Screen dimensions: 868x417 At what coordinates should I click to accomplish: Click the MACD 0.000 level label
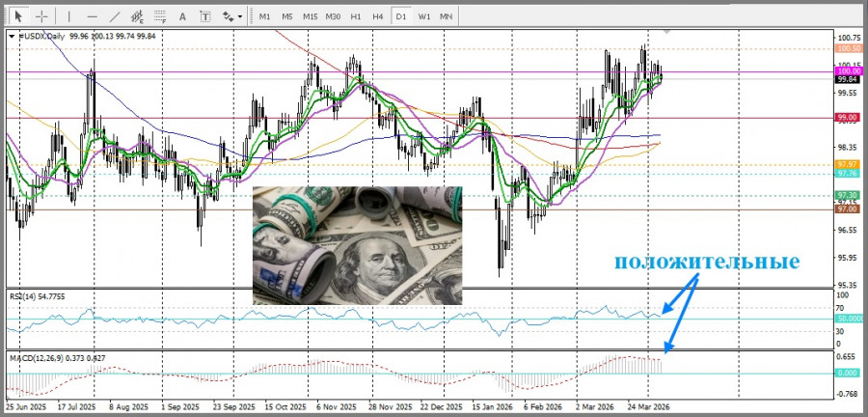[x=849, y=374]
